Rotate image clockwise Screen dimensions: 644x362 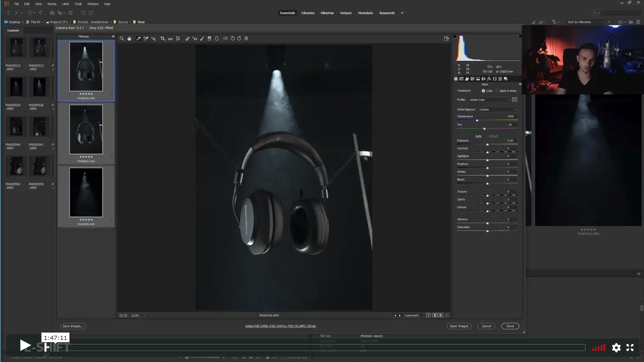click(239, 39)
